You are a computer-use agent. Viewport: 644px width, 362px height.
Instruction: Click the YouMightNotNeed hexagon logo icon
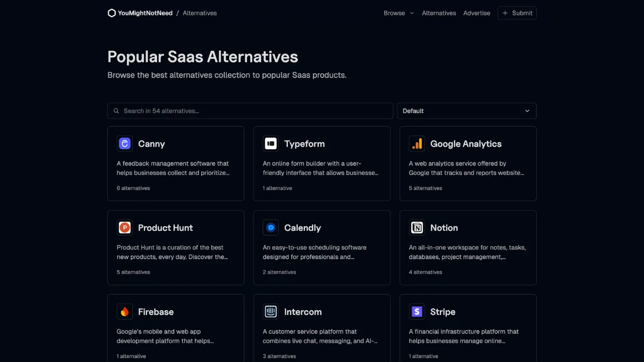point(112,13)
